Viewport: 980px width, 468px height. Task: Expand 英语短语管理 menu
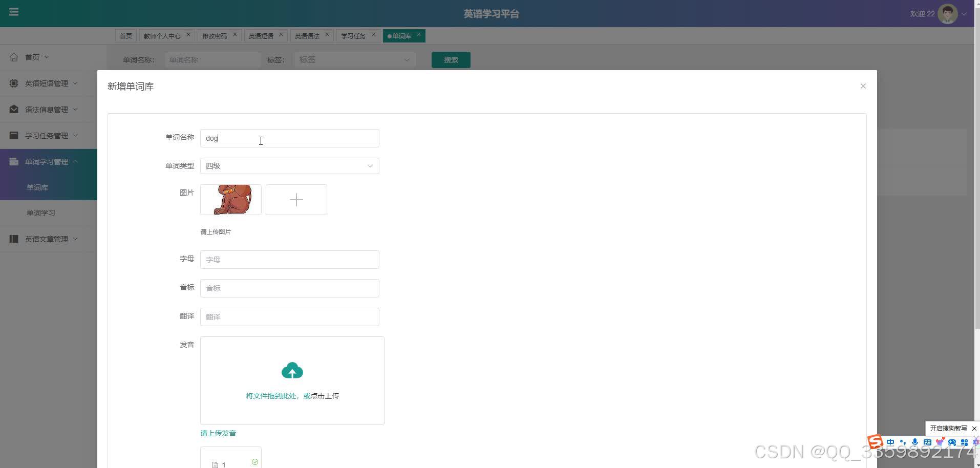point(75,83)
